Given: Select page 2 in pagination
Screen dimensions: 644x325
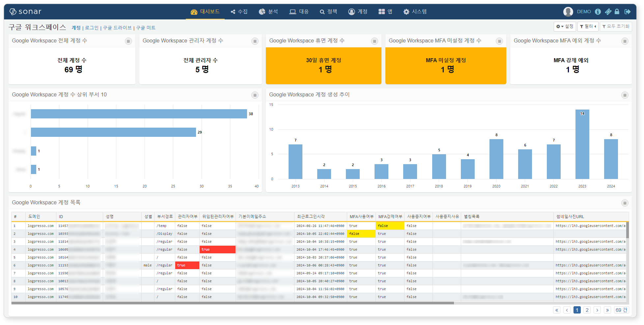Looking at the screenshot, I should tap(587, 310).
